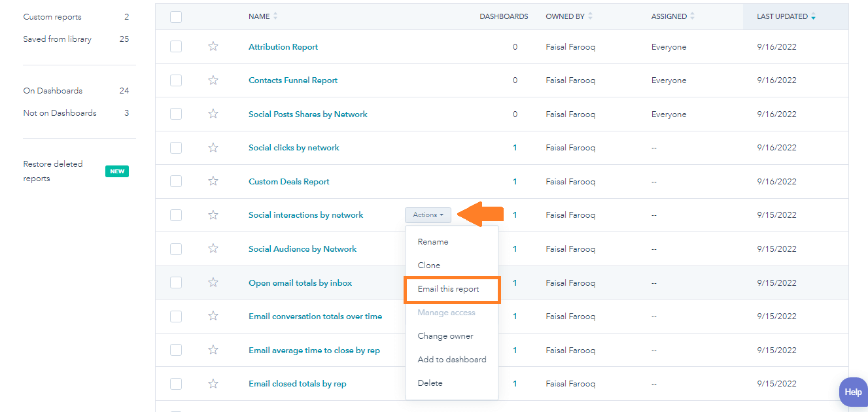Click the sort arrows beside NAME header
The image size is (868, 412).
coord(276,16)
